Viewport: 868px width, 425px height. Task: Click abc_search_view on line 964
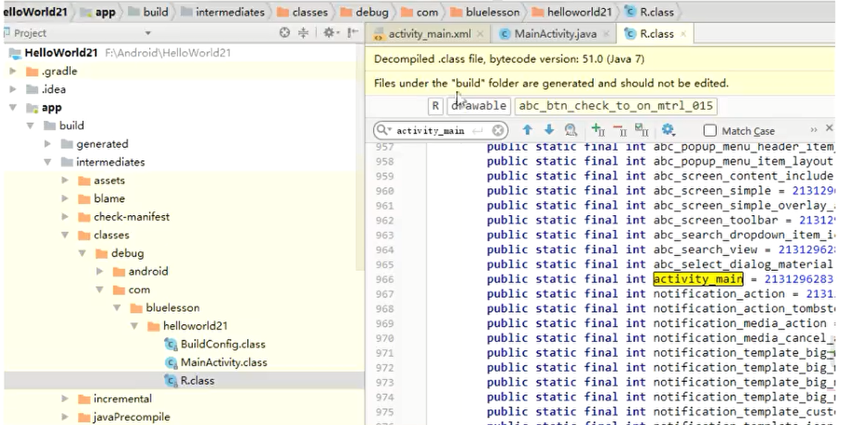click(705, 249)
